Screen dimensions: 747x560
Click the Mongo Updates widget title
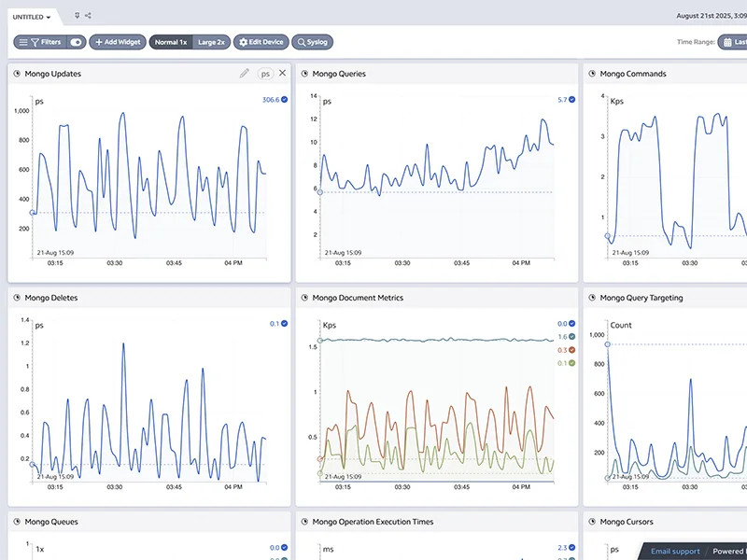pos(53,74)
